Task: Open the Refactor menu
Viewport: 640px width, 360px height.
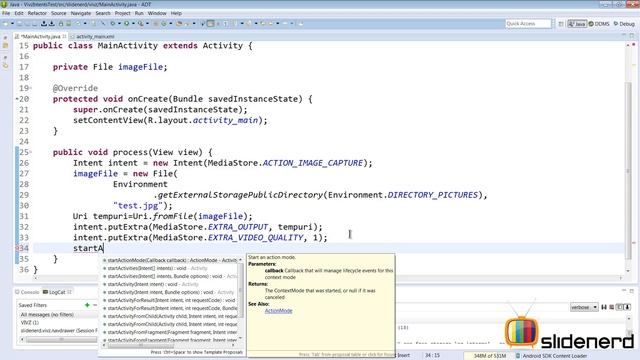Action: pyautogui.click(x=37, y=13)
